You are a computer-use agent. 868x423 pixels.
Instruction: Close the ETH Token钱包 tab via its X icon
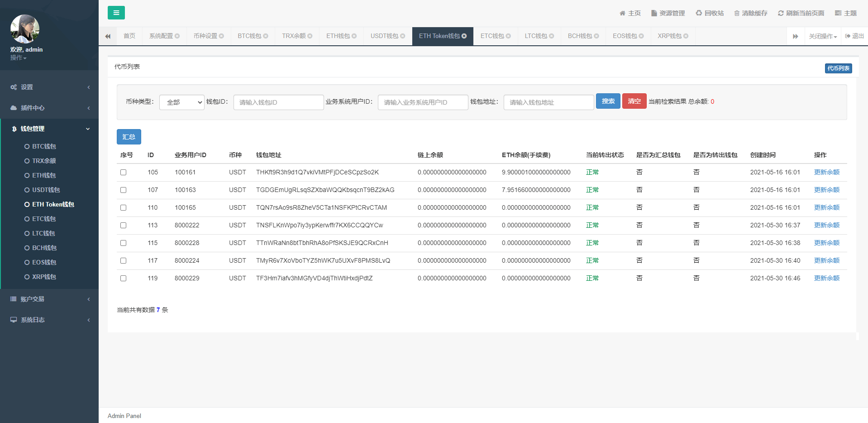464,36
